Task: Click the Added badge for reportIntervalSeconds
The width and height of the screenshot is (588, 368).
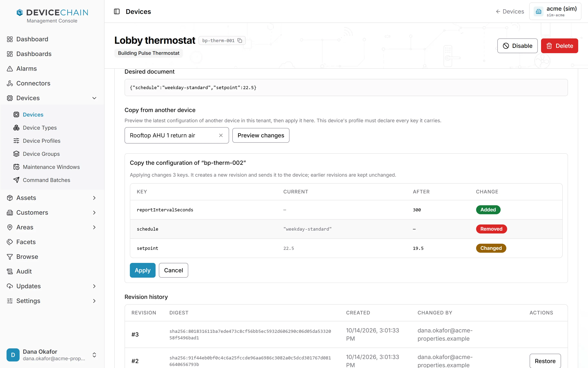Action: point(488,210)
